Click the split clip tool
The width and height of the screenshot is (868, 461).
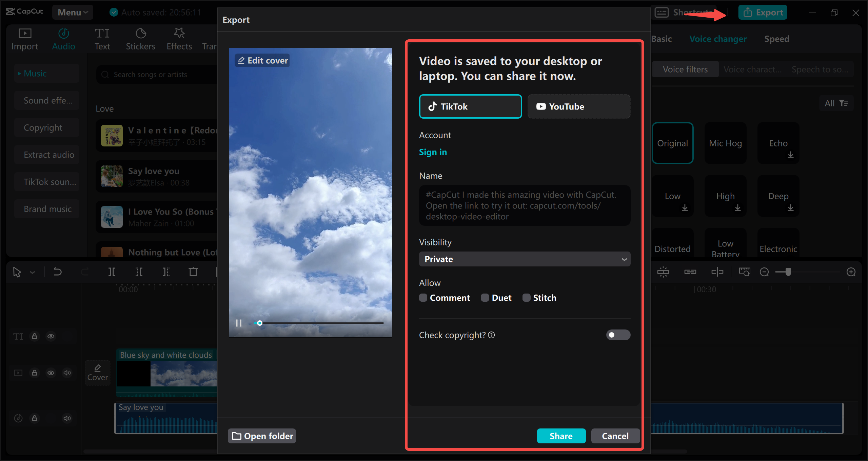112,272
